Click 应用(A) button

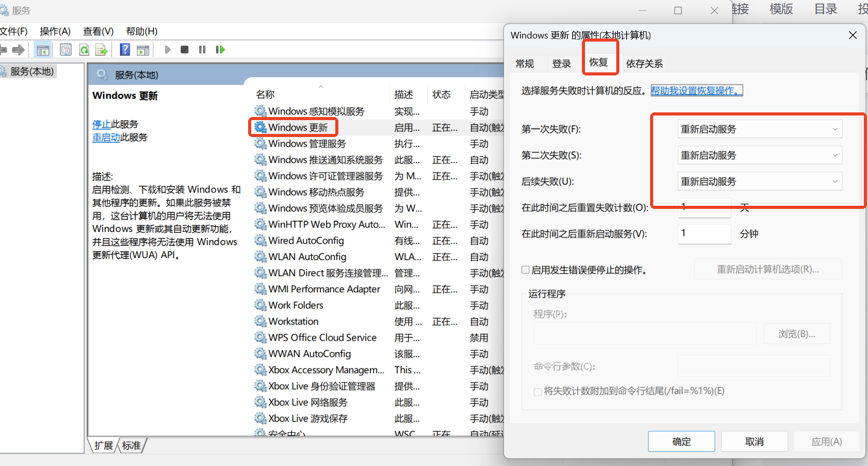point(827,441)
